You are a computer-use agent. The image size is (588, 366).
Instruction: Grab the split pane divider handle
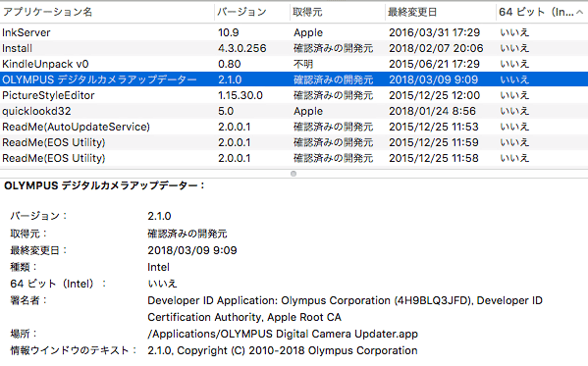[294, 174]
